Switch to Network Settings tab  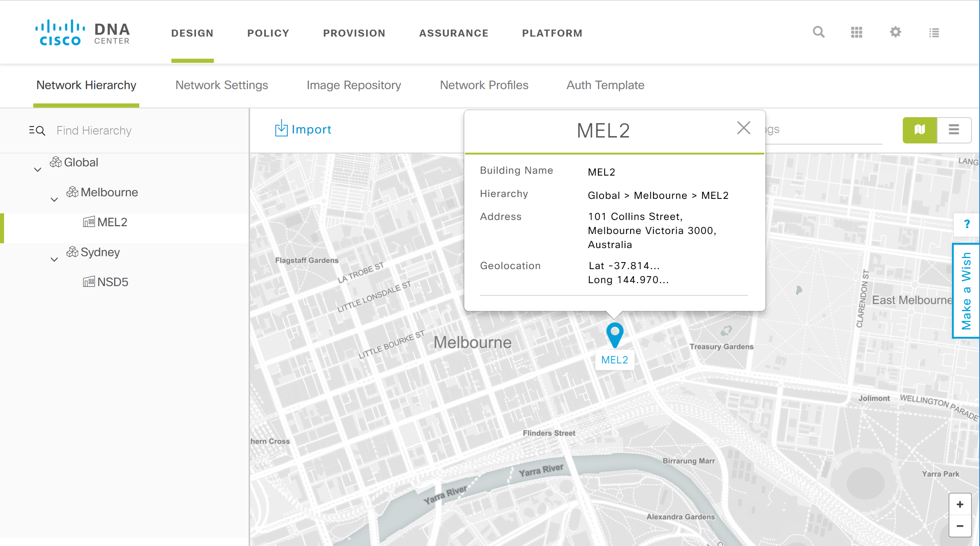(x=221, y=85)
